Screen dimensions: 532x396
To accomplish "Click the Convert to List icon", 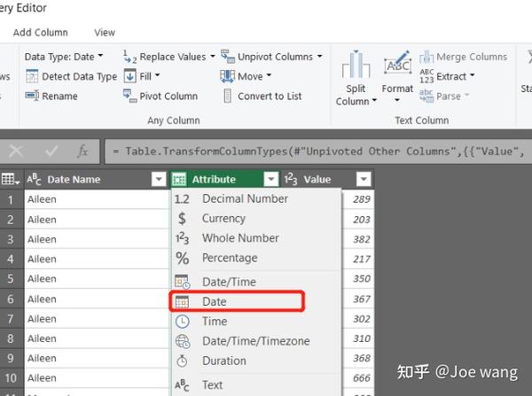I will (x=228, y=96).
